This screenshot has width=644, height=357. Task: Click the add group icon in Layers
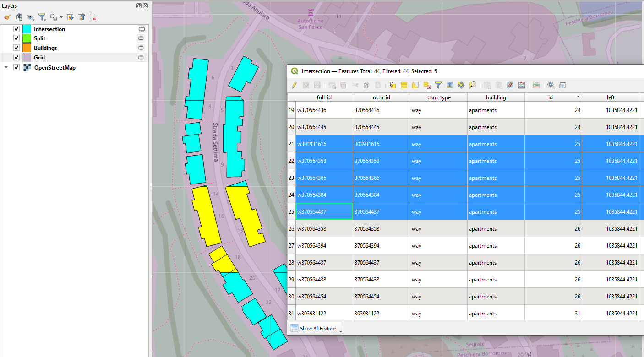click(x=19, y=17)
